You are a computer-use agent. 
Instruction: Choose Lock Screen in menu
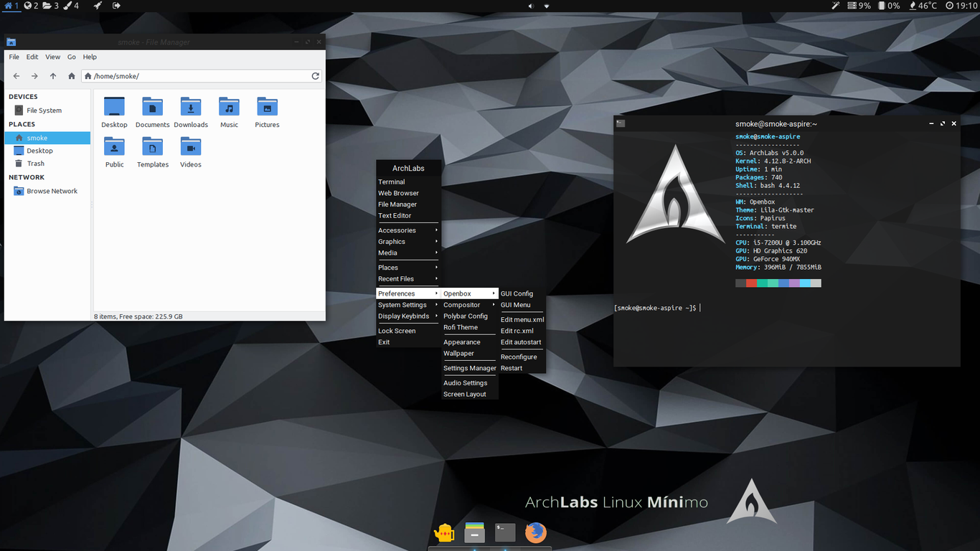(408, 331)
